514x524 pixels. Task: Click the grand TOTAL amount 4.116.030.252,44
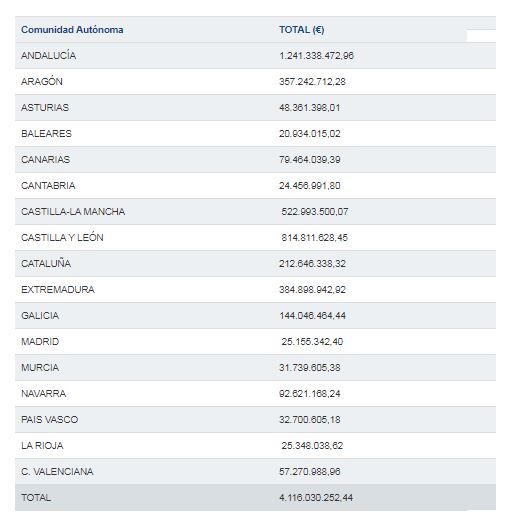pyautogui.click(x=316, y=498)
